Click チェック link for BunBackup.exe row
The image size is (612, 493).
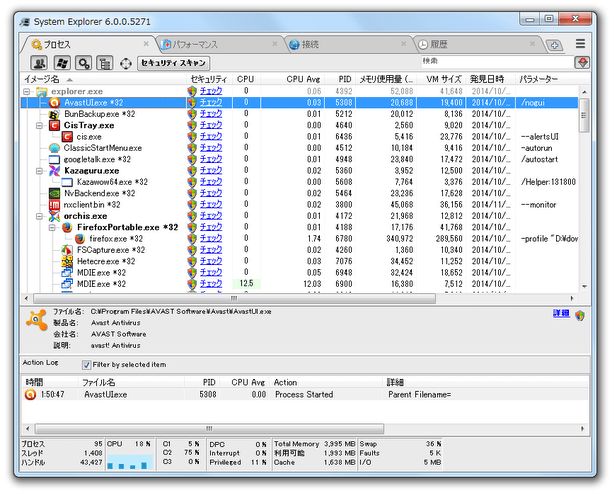pyautogui.click(x=211, y=114)
